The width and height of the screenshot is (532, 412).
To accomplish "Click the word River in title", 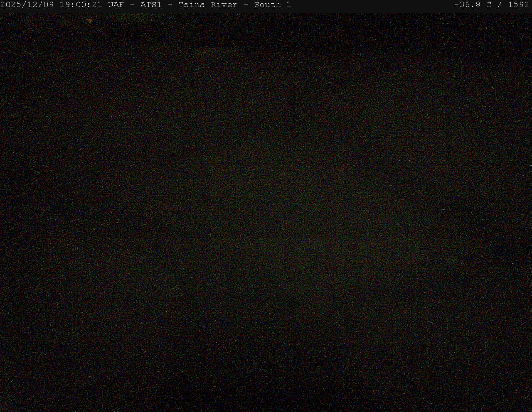I will (224, 5).
